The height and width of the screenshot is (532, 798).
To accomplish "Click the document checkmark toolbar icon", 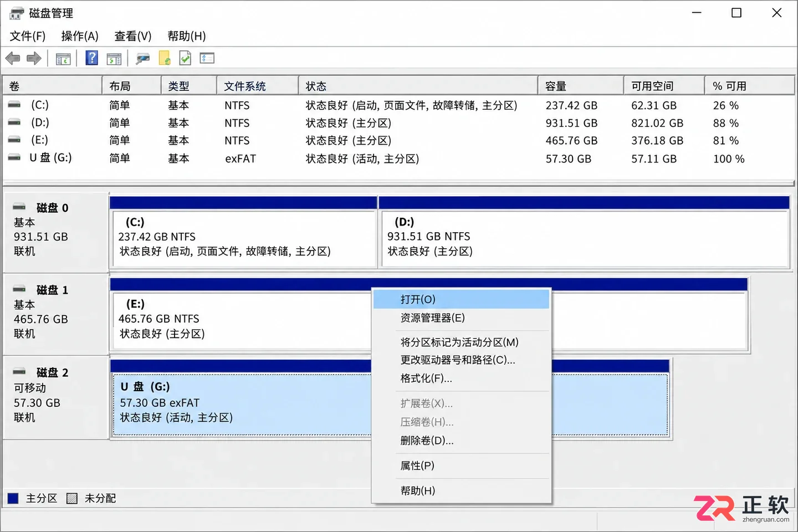I will click(186, 58).
